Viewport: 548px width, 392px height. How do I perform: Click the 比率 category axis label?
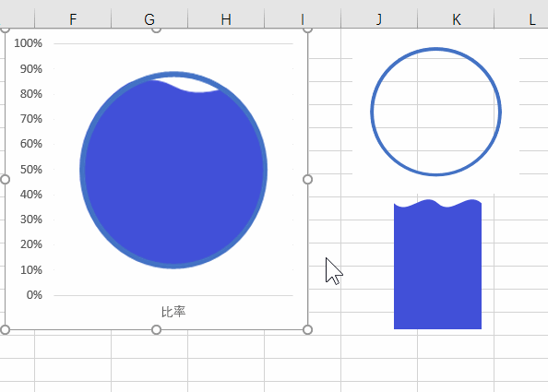coord(173,312)
